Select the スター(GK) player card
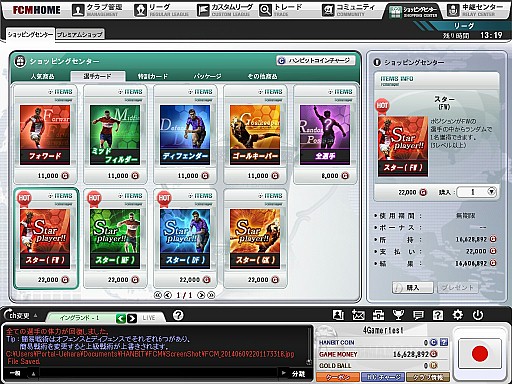Image resolution: width=512 pixels, height=384 pixels. pyautogui.click(x=255, y=238)
